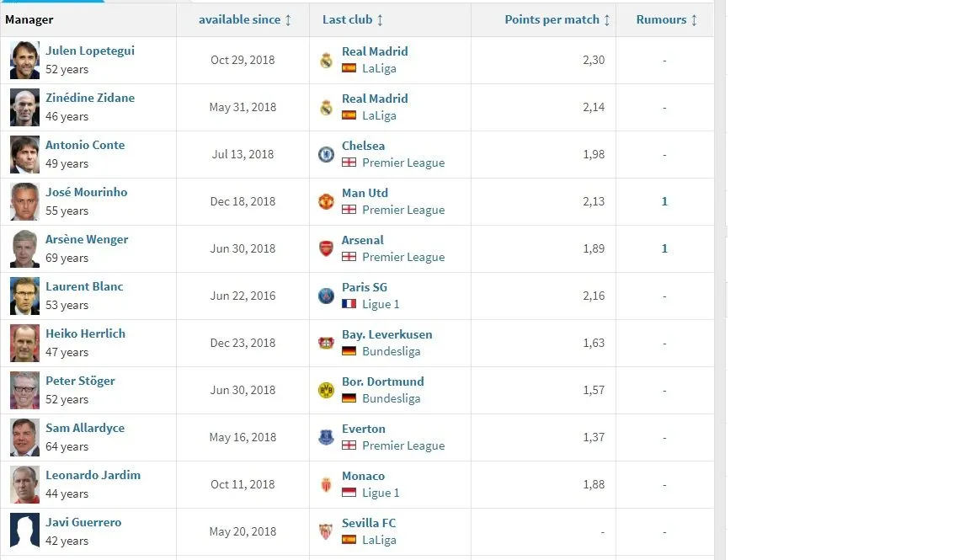Click the Everton club crest icon
This screenshot has width=970, height=560.
(x=326, y=437)
